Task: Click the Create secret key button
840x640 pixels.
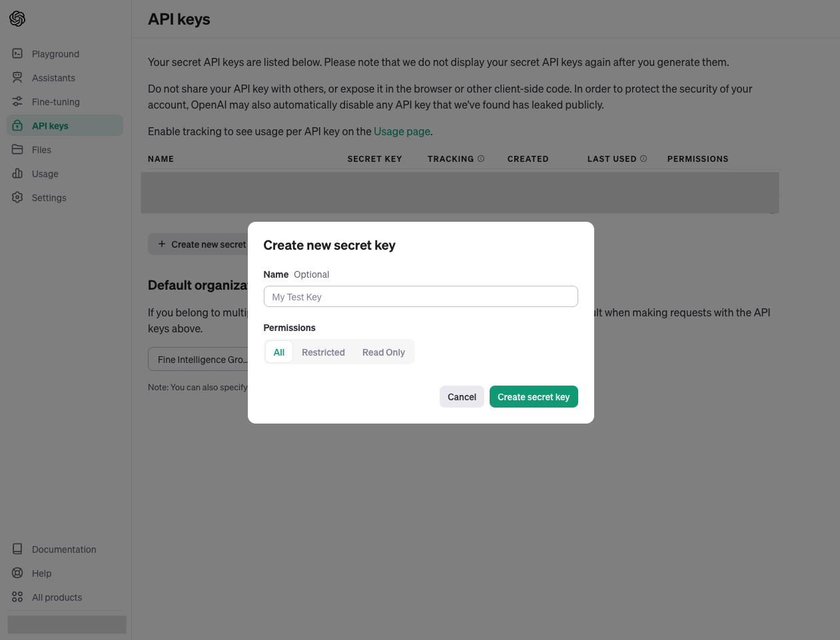Action: [x=534, y=397]
